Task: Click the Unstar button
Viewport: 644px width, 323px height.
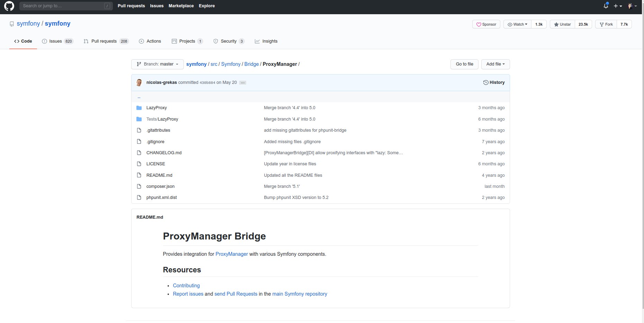Action: click(562, 24)
